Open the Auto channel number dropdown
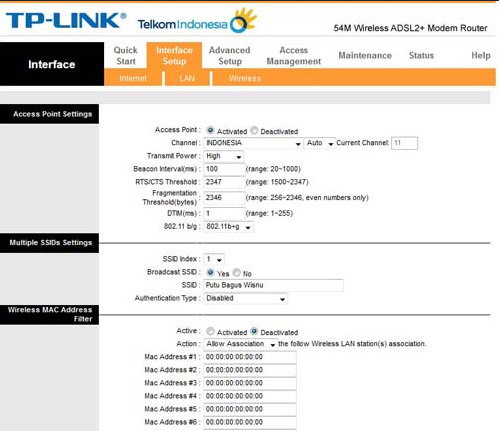Screen dimensions: 499x431 point(319,143)
